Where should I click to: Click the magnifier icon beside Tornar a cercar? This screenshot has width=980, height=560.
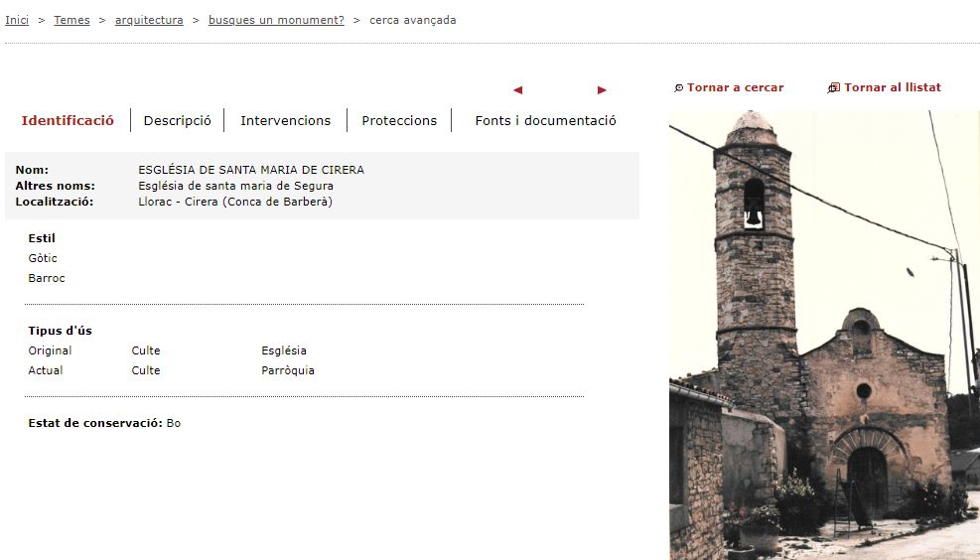(x=678, y=88)
